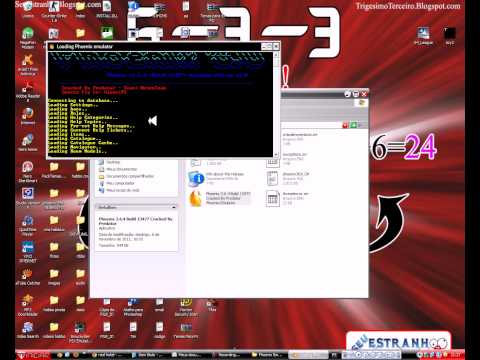Launch the MegaFon Modem desktop shortcut

[x=28, y=38]
